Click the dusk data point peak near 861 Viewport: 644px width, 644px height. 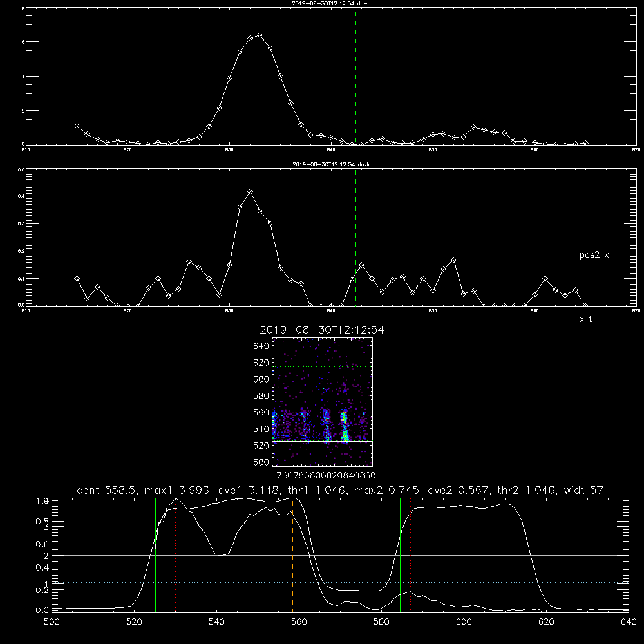click(x=545, y=279)
